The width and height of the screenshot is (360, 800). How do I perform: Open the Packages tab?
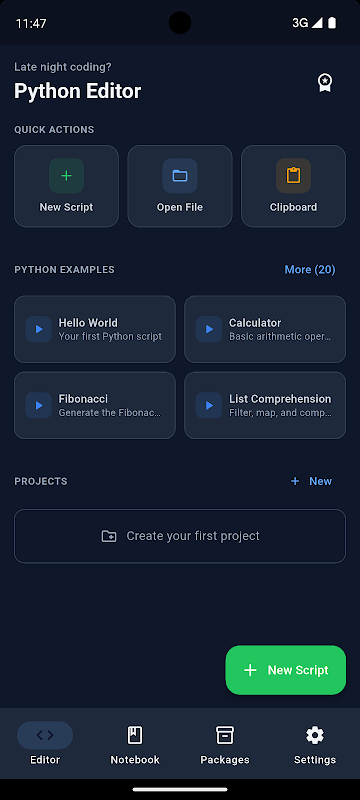click(x=225, y=743)
